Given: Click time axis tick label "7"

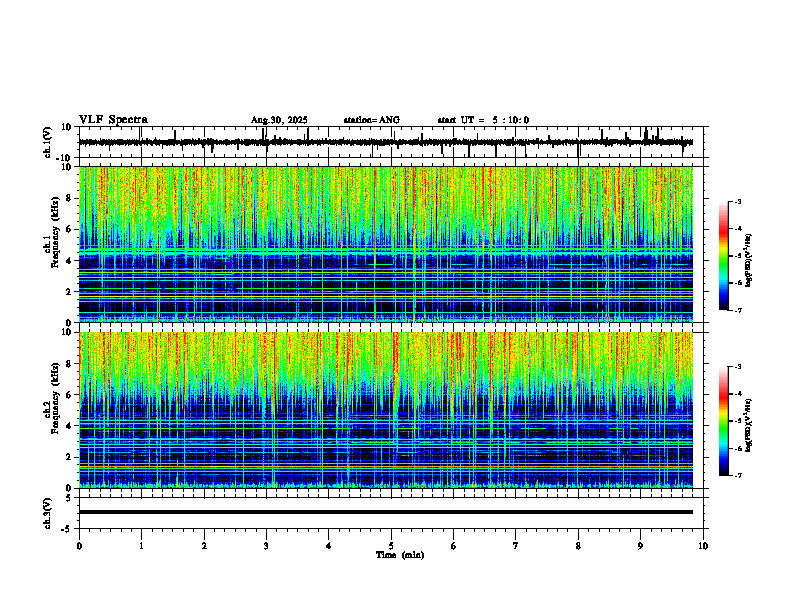Looking at the screenshot, I should click(x=516, y=546).
